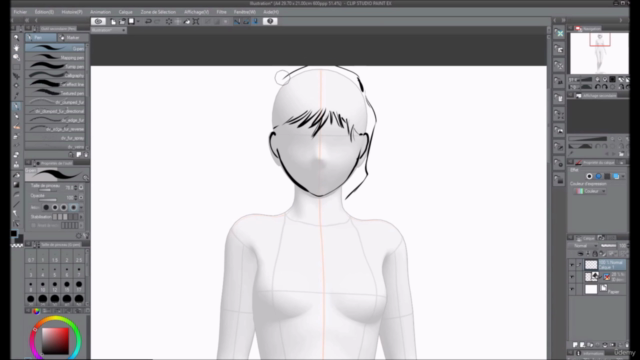
Task: Toggle visibility of Calque 1 layer
Action: [x=572, y=265]
